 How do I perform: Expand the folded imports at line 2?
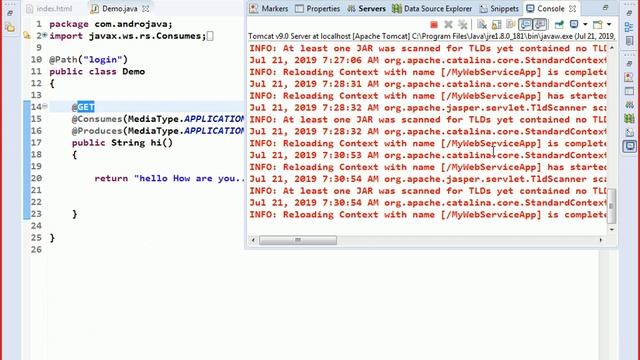pos(44,35)
